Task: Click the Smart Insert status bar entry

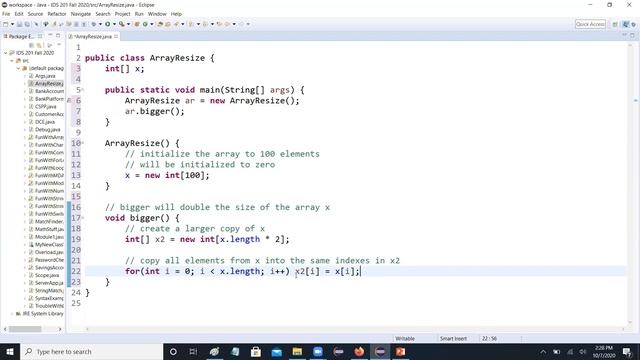Action: click(x=453, y=338)
